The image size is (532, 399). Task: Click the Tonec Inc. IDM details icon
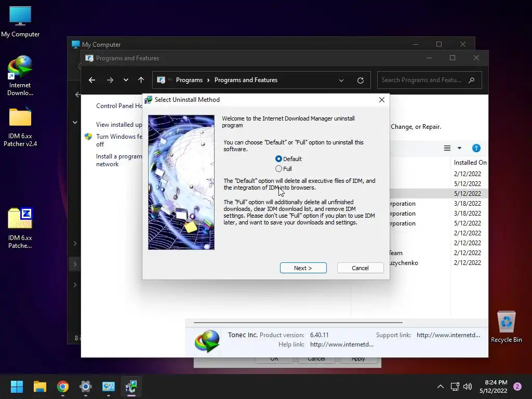(x=207, y=341)
